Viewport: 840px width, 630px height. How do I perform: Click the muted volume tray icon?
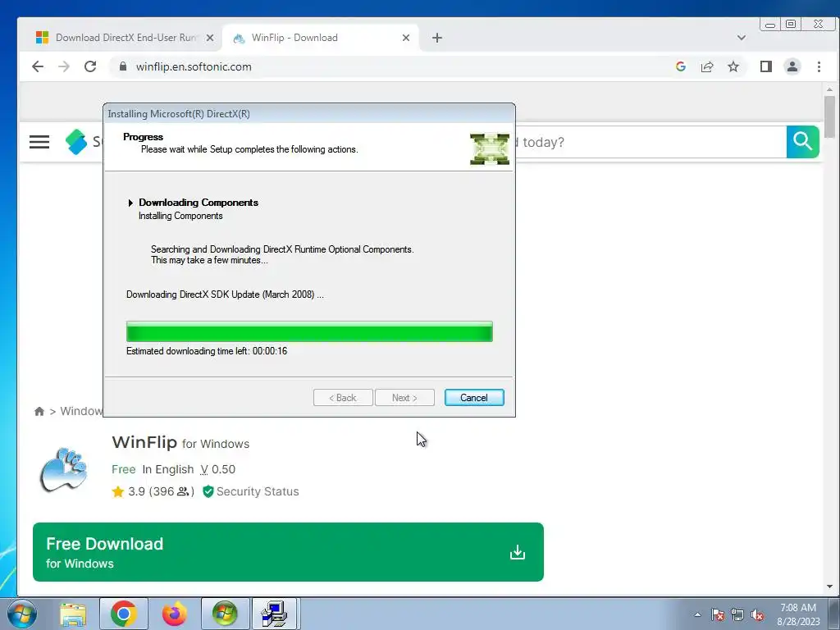757,614
